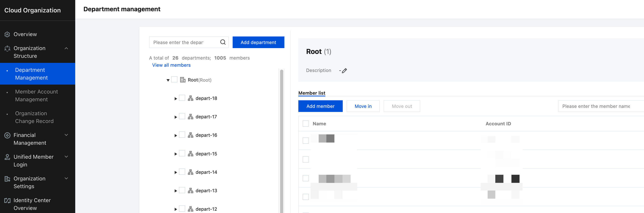This screenshot has width=644, height=213.
Task: Click the Account ID column header
Action: coord(498,124)
